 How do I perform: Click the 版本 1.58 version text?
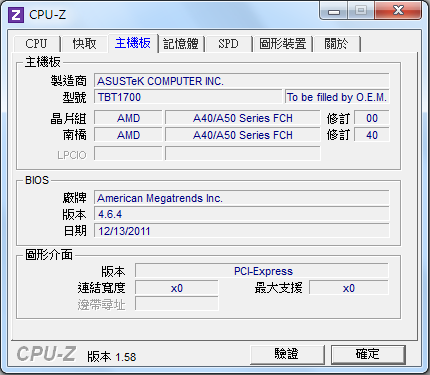pos(112,357)
